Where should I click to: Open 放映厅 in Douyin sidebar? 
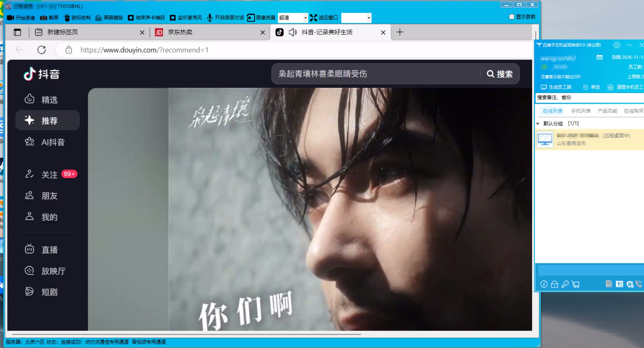pyautogui.click(x=53, y=271)
